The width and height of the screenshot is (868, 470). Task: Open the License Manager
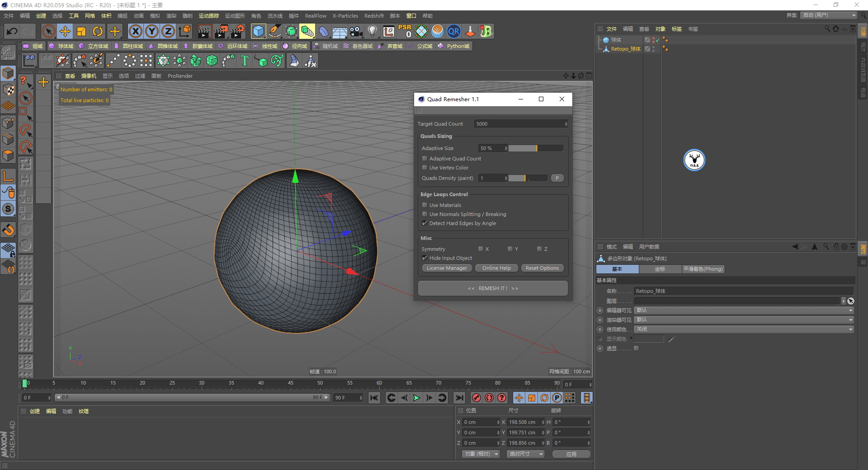pos(447,268)
